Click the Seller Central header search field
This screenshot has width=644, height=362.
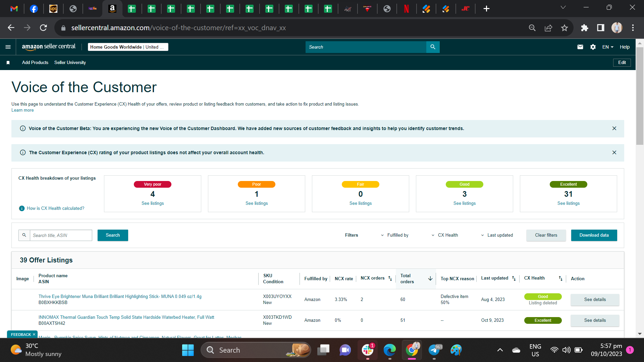point(366,47)
